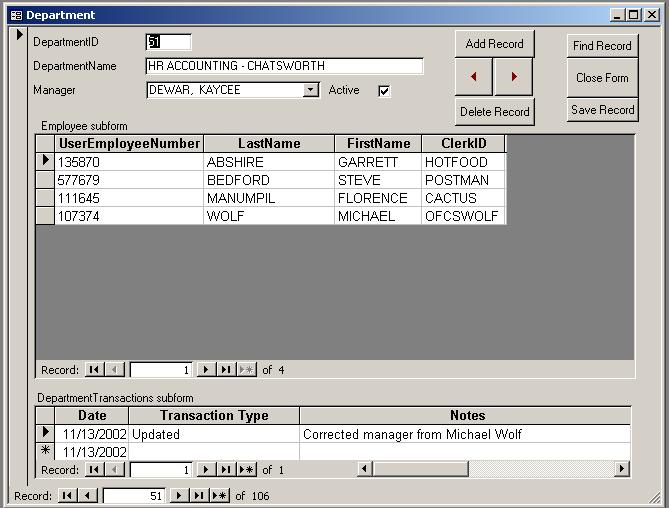669x508 pixels.
Task: Click the Delete Record button
Action: click(x=494, y=112)
